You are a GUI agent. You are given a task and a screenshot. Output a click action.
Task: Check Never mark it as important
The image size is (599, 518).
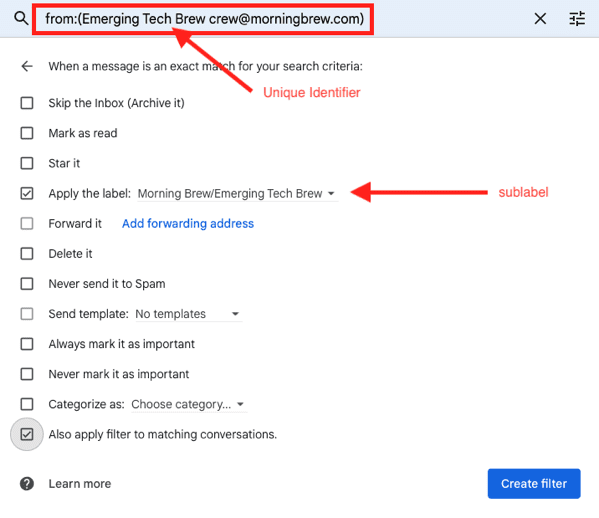coord(27,374)
